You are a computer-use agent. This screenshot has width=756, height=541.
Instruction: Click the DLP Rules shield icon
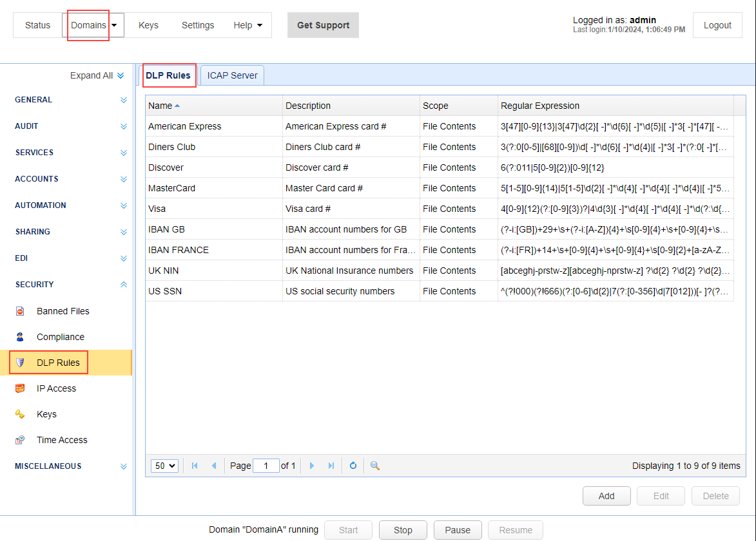point(20,363)
